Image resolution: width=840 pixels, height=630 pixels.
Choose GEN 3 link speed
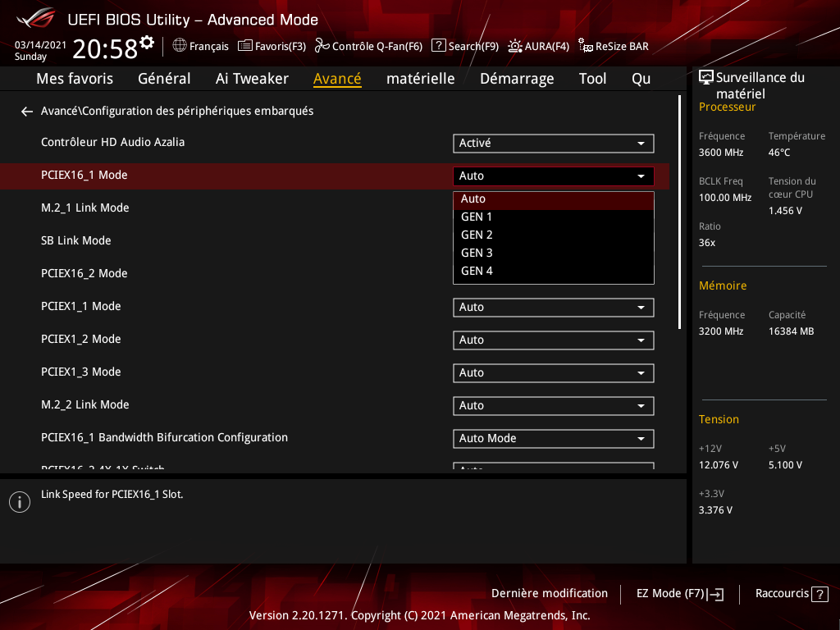pos(554,253)
